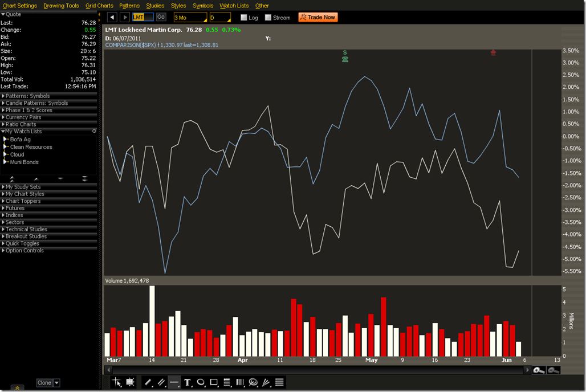Expand Phase 1 & 2 Scores section
The height and width of the screenshot is (392, 586).
point(48,110)
